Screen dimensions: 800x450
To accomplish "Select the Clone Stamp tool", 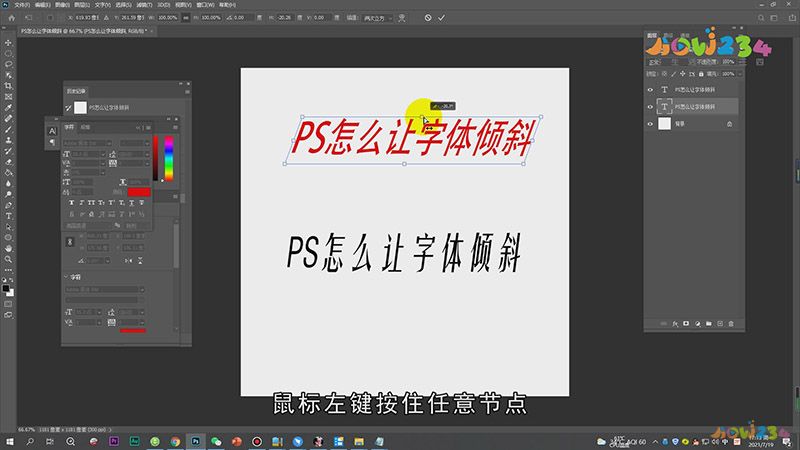I will pos(8,140).
